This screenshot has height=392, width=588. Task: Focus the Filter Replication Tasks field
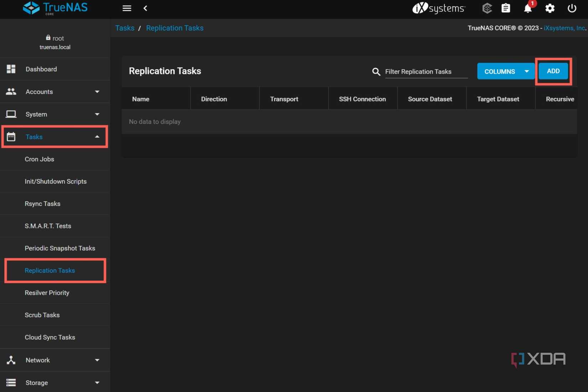426,72
